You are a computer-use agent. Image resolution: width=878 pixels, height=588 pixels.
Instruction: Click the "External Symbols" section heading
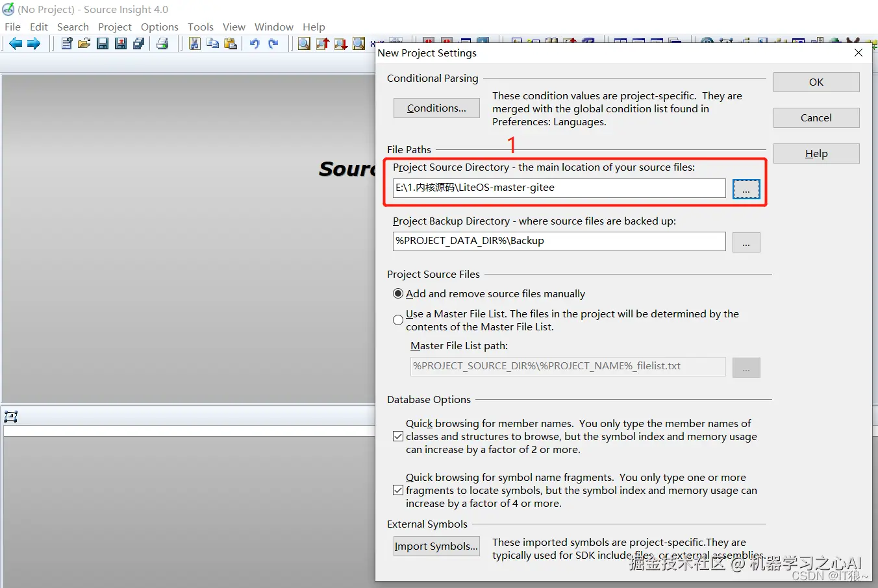pos(427,524)
